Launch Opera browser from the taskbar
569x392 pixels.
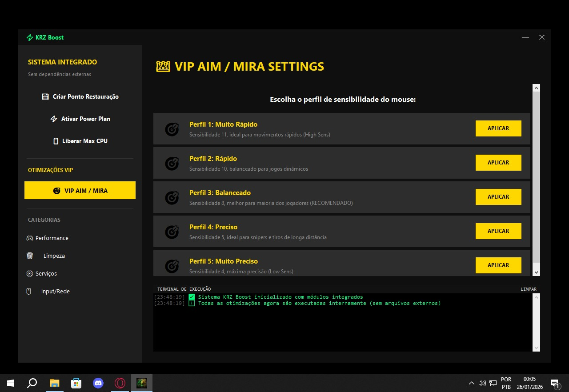(120, 383)
